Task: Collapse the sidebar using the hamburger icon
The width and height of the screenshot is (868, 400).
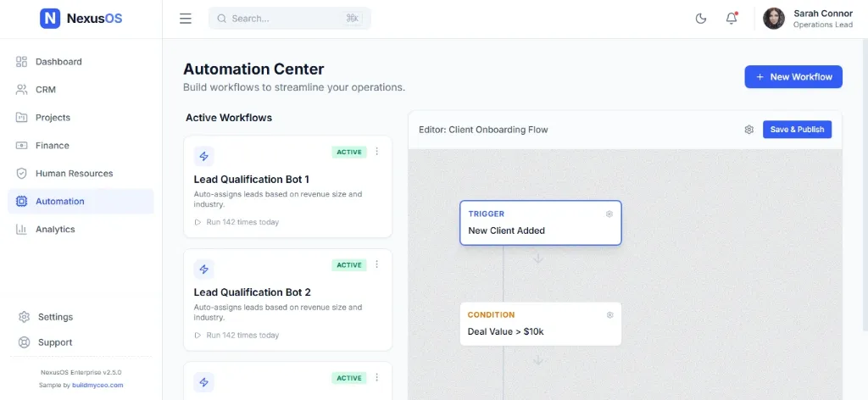Action: click(186, 19)
